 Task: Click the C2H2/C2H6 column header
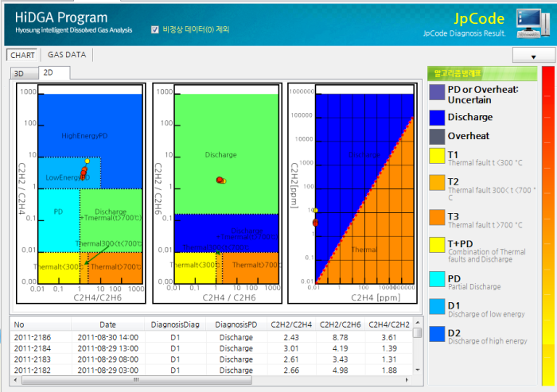pyautogui.click(x=341, y=324)
